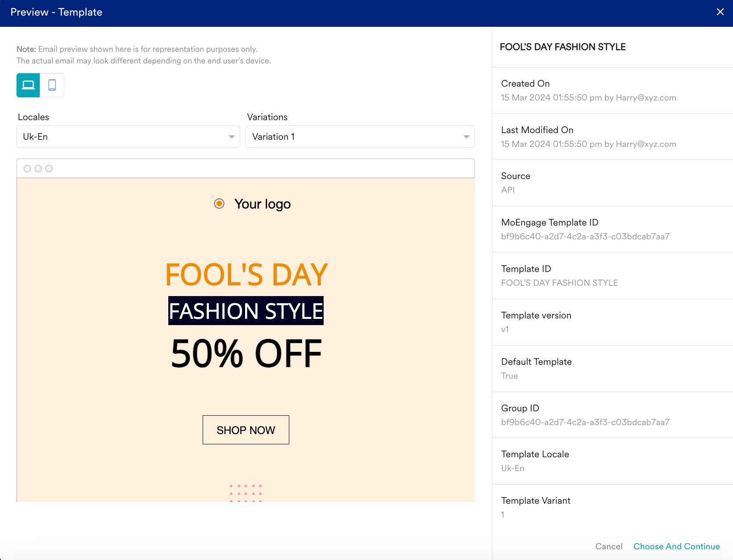Screen dimensions: 733x560
Task: Click the Group ID value
Action: (585, 422)
